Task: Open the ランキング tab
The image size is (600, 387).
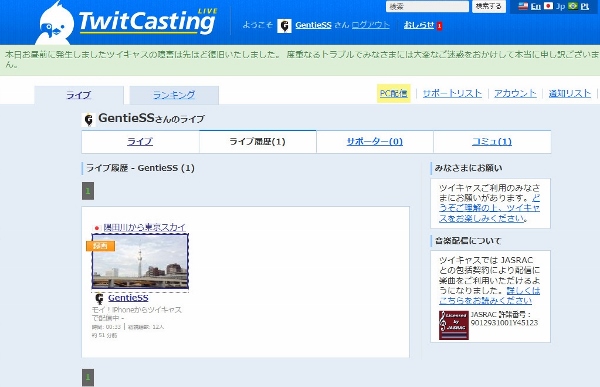Action: (x=174, y=95)
